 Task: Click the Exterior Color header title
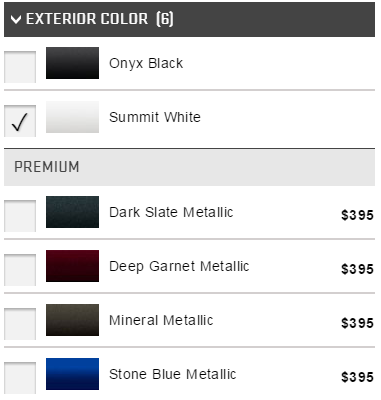[100, 19]
